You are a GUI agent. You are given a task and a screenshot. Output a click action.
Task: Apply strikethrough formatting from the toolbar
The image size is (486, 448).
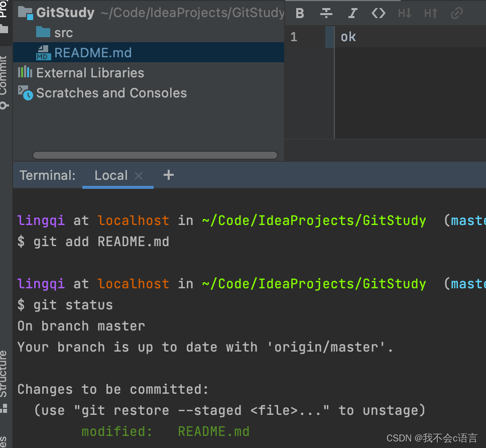tap(326, 13)
